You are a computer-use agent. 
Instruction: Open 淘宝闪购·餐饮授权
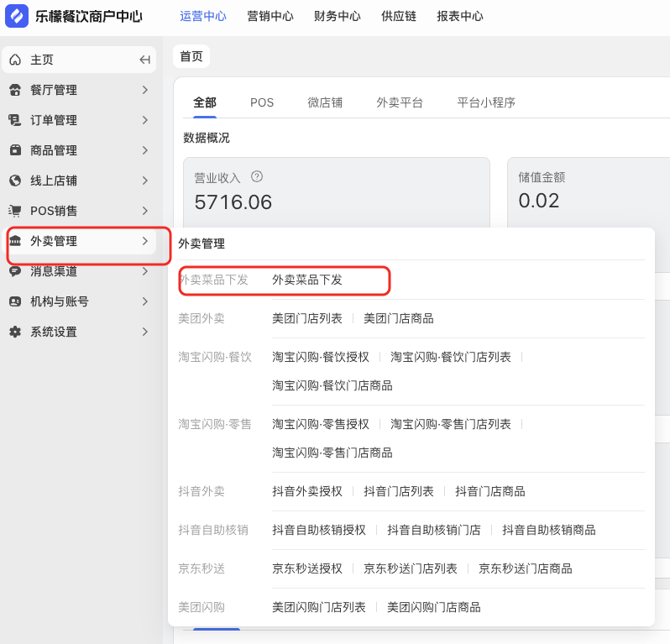tap(321, 357)
